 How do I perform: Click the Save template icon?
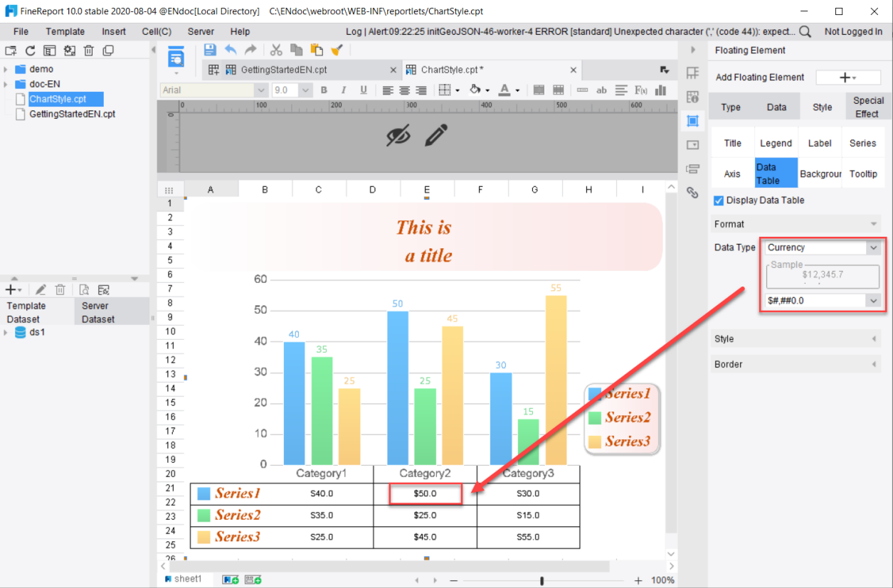click(210, 50)
